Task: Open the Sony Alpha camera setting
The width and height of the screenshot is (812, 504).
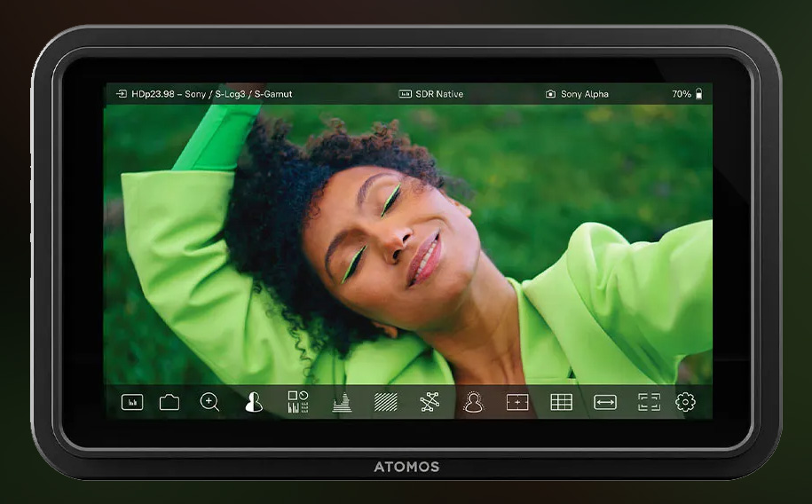Action: (x=585, y=94)
